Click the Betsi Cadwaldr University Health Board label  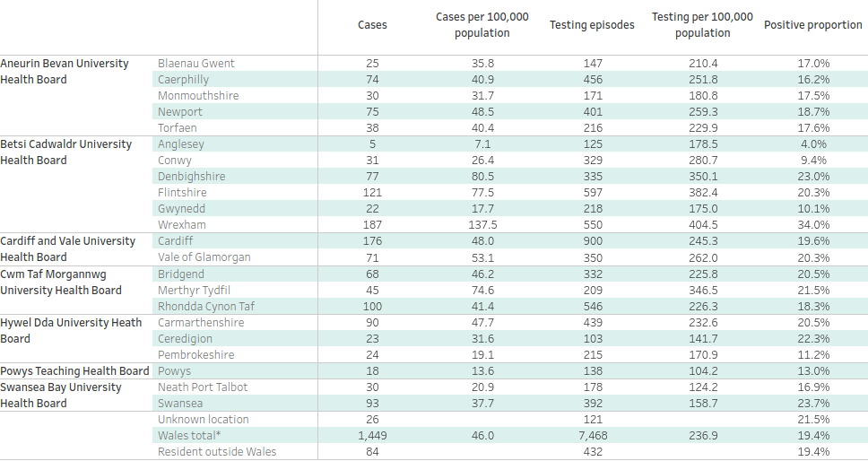pos(65,152)
